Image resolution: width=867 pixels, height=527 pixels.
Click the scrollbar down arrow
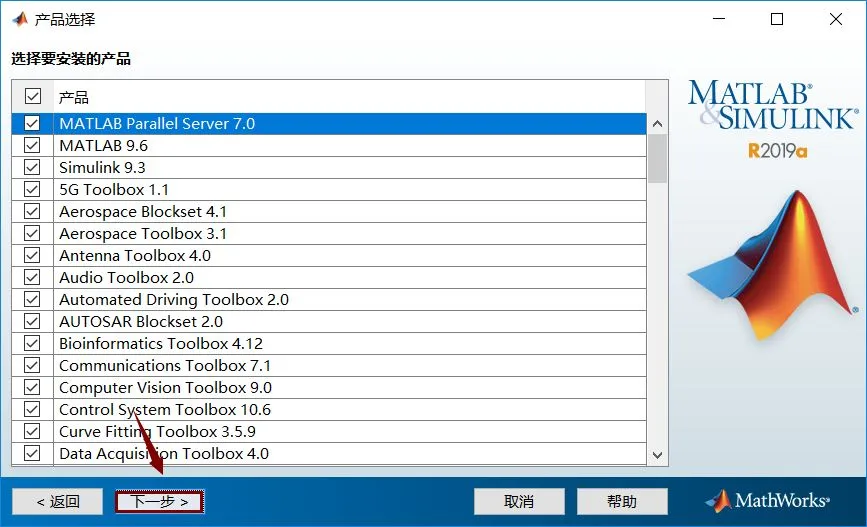(x=657, y=455)
